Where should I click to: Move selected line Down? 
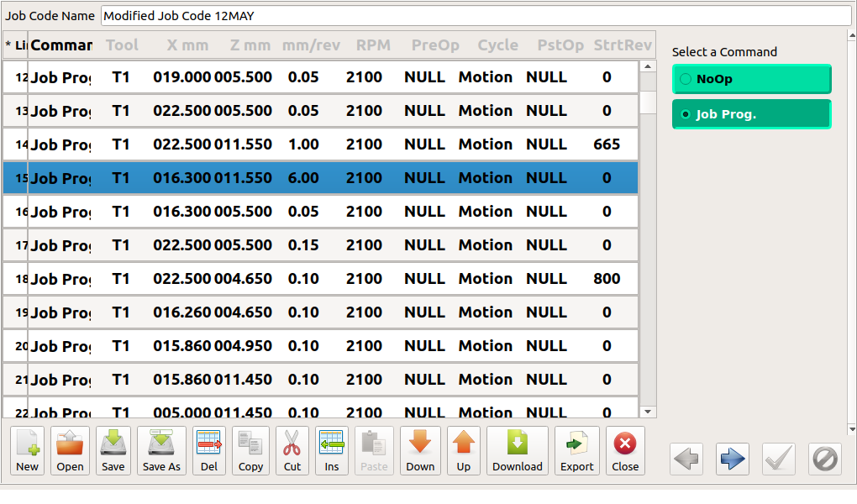(420, 450)
